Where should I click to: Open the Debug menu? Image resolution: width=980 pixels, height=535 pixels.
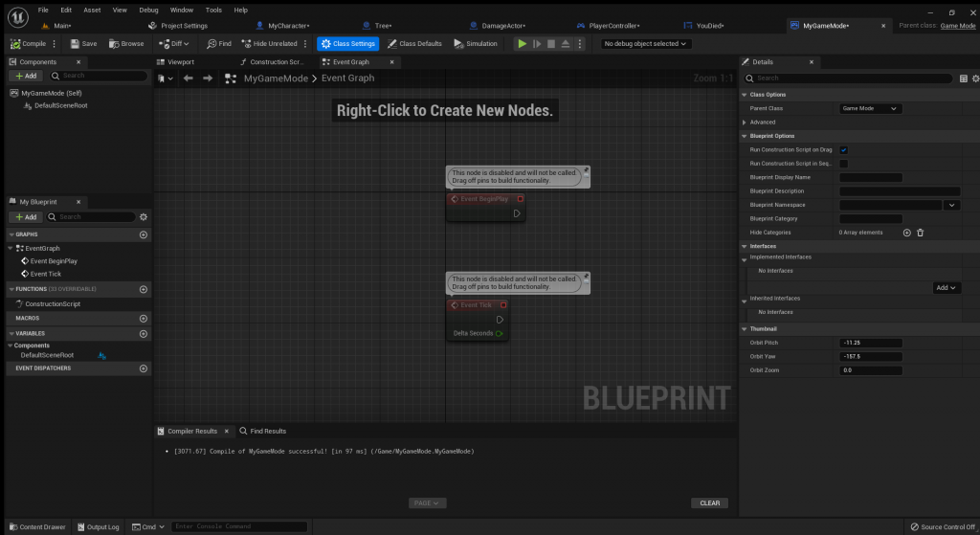click(148, 10)
